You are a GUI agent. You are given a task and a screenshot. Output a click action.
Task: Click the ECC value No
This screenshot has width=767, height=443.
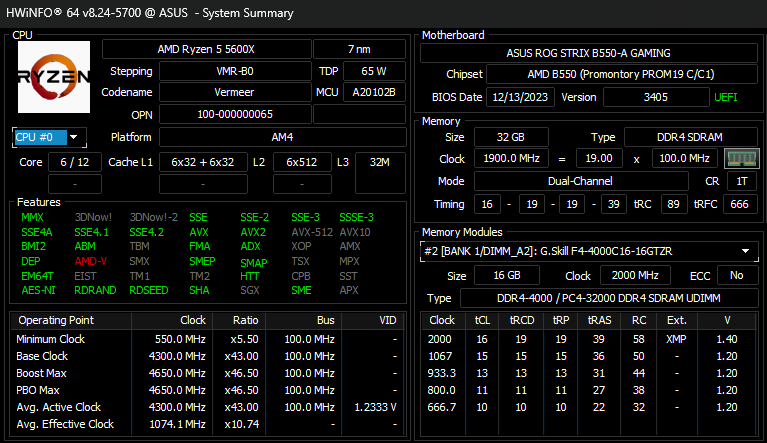pyautogui.click(x=737, y=275)
